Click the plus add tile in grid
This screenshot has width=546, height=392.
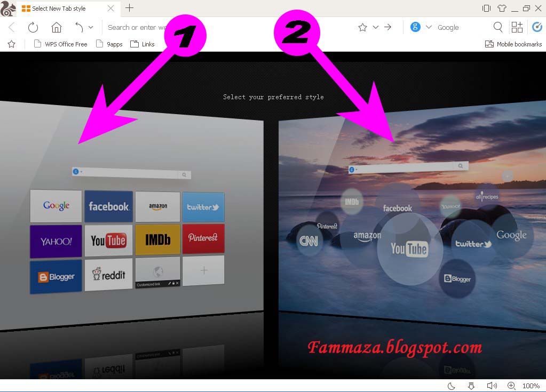tap(203, 270)
